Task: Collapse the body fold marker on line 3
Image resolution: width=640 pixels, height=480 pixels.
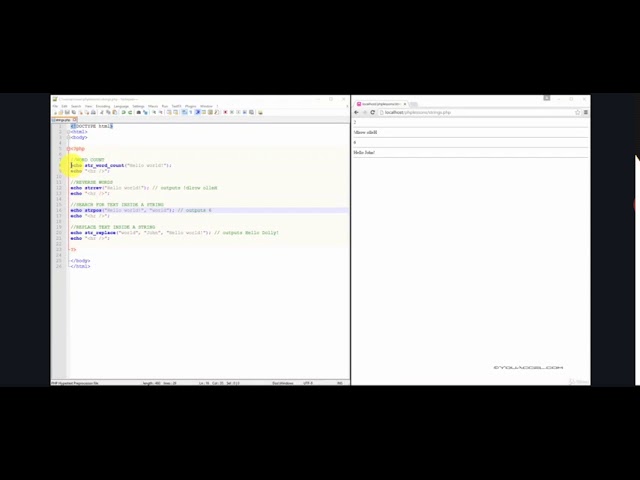Action: (69, 138)
